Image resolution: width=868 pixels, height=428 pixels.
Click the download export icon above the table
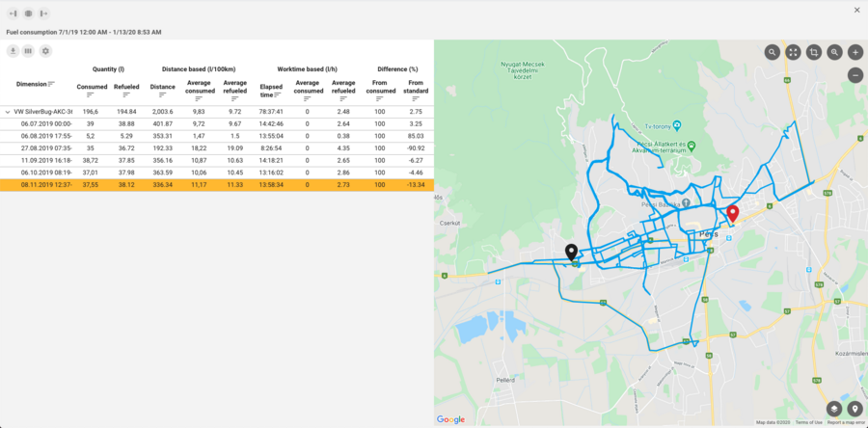[14, 51]
